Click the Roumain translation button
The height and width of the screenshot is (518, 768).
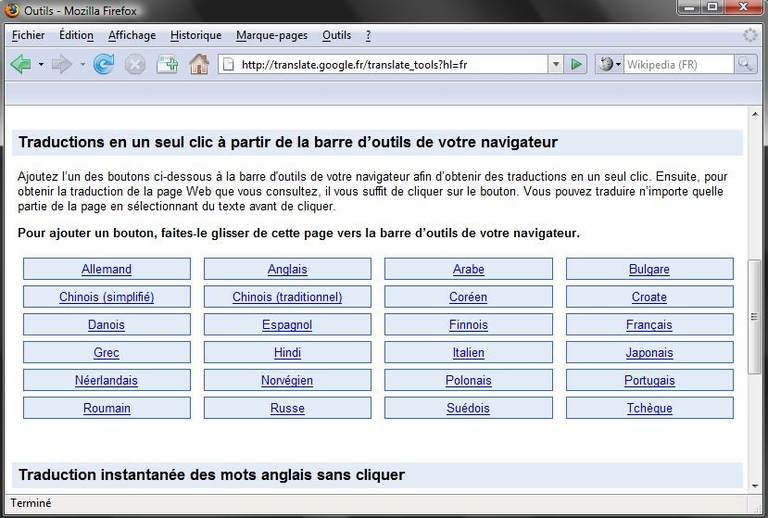click(107, 408)
